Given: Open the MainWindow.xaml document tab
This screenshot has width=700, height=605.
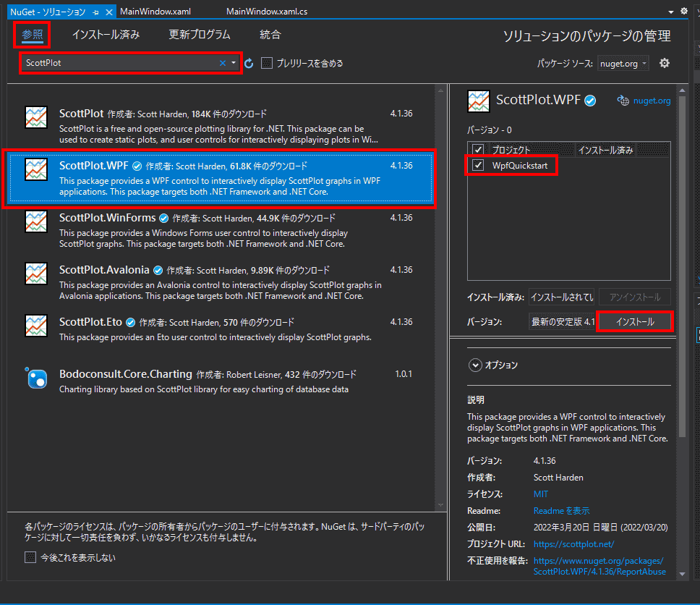Looking at the screenshot, I should [x=155, y=12].
